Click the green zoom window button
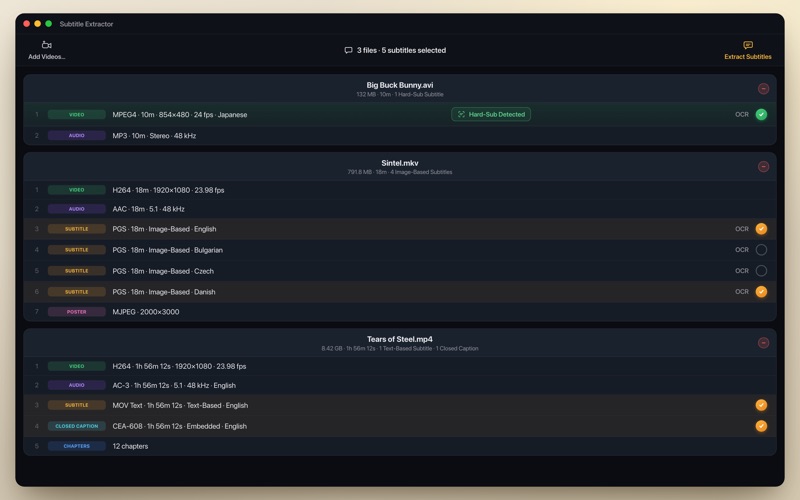 (x=48, y=23)
